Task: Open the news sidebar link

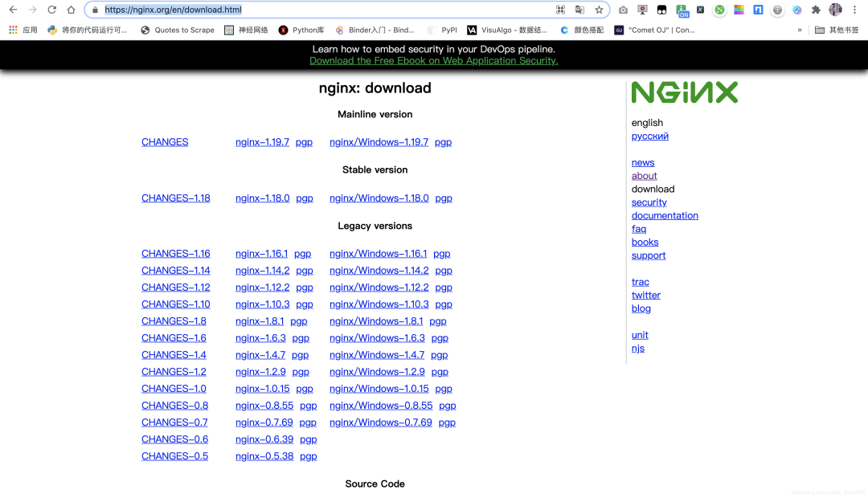Action: point(643,163)
